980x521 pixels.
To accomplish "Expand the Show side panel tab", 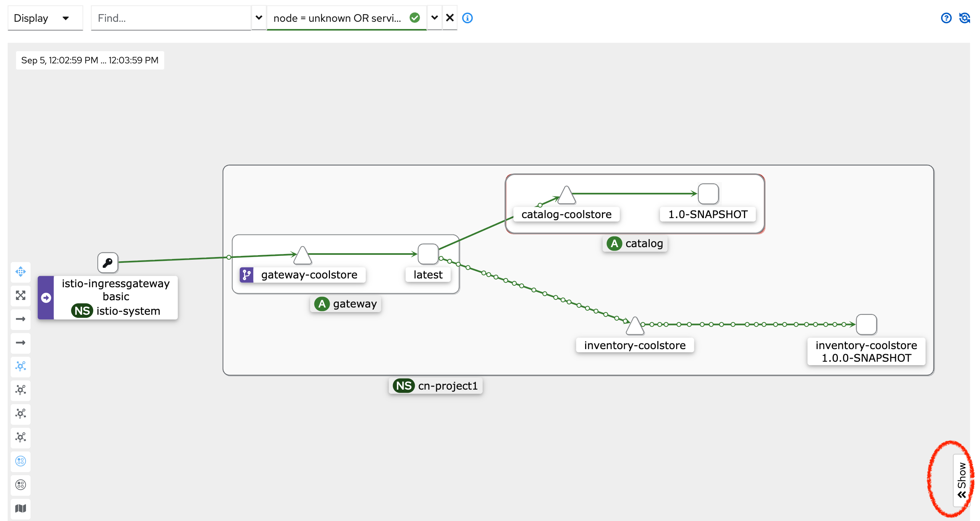I will [961, 480].
